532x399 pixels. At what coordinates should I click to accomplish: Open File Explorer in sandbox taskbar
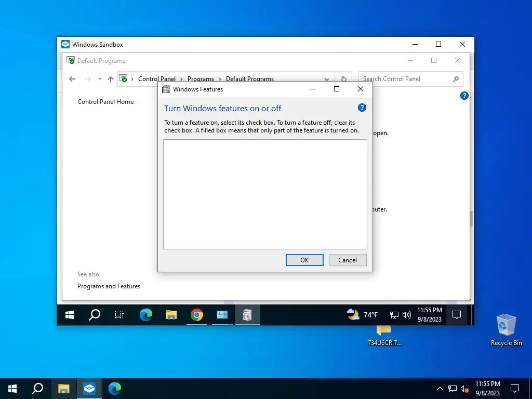coord(171,315)
